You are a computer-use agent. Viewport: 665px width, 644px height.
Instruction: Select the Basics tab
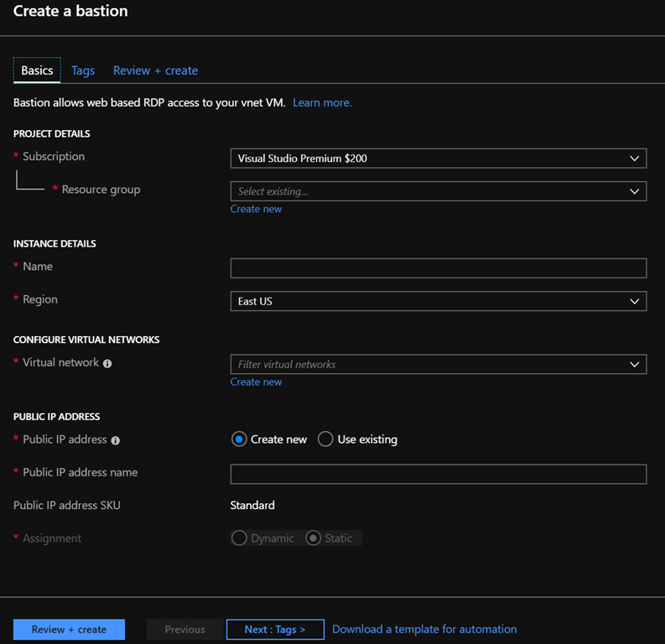[x=37, y=70]
